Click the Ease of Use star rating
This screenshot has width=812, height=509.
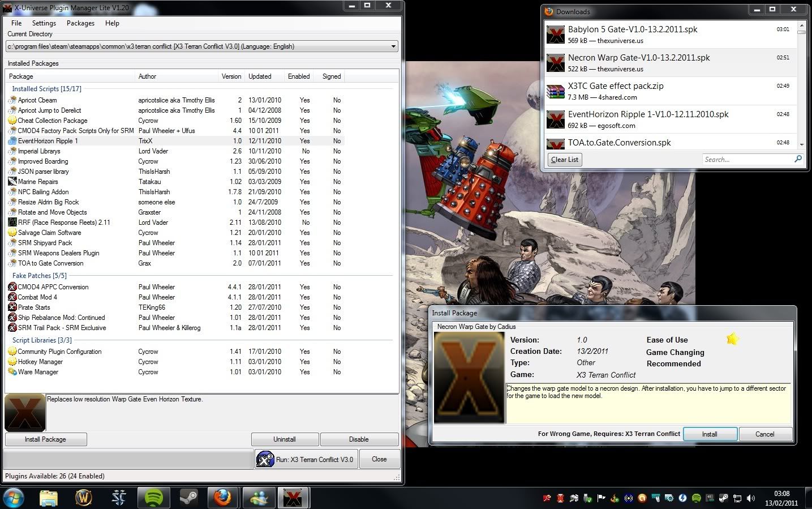coord(732,339)
